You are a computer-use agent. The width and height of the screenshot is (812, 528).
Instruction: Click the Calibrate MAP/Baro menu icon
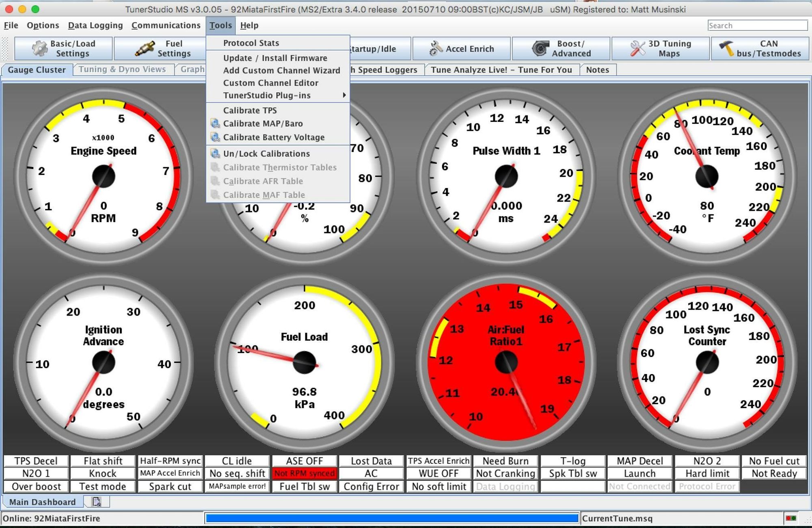coord(215,123)
